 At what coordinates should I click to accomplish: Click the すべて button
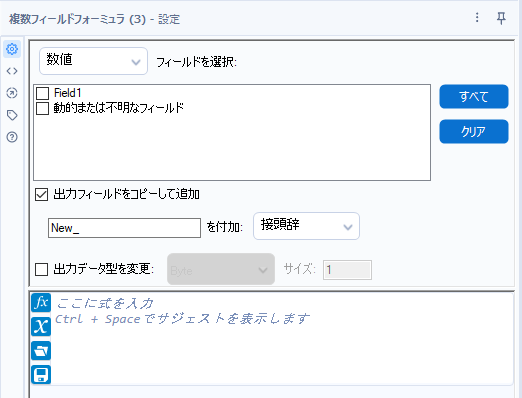coord(474,97)
